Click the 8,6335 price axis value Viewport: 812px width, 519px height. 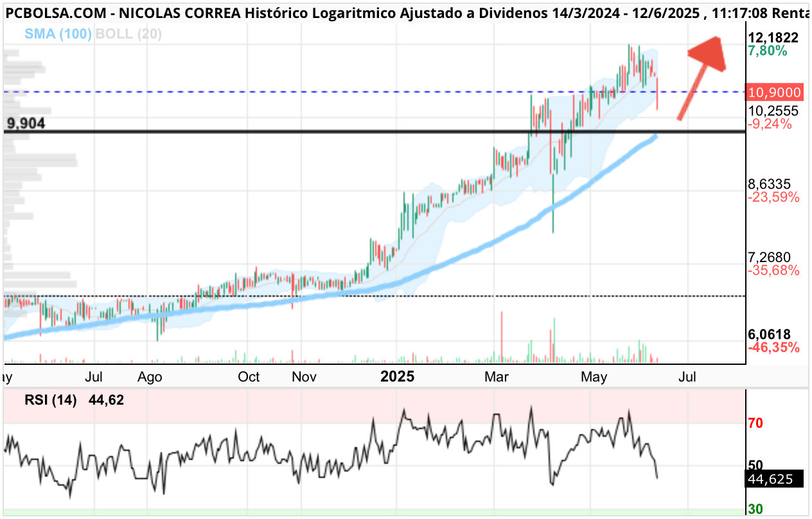point(769,184)
